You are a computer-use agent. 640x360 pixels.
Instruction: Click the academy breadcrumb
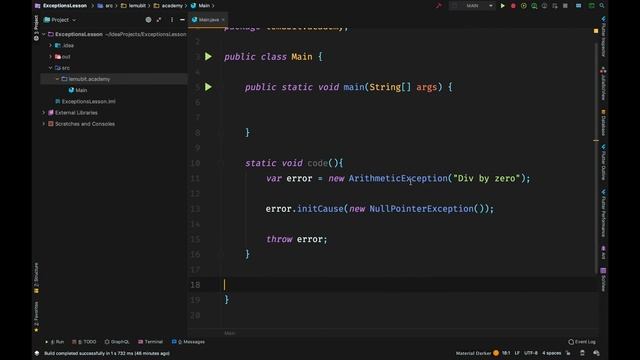pos(169,6)
